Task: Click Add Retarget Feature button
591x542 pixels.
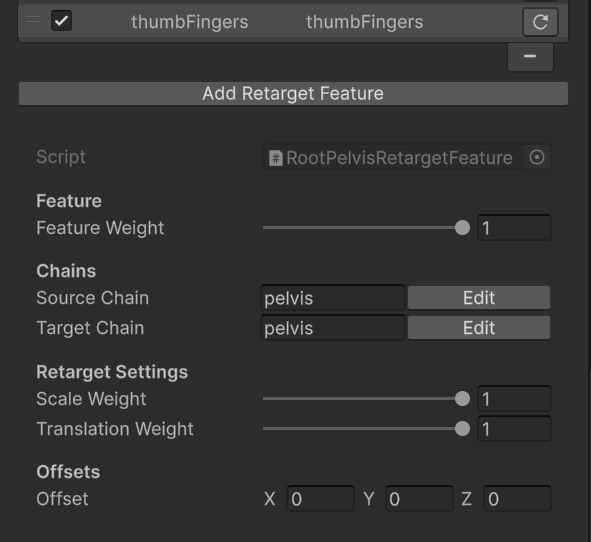Action: point(293,93)
